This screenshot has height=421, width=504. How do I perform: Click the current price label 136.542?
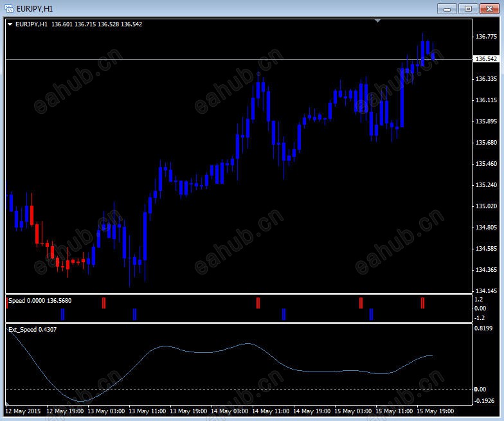click(486, 59)
